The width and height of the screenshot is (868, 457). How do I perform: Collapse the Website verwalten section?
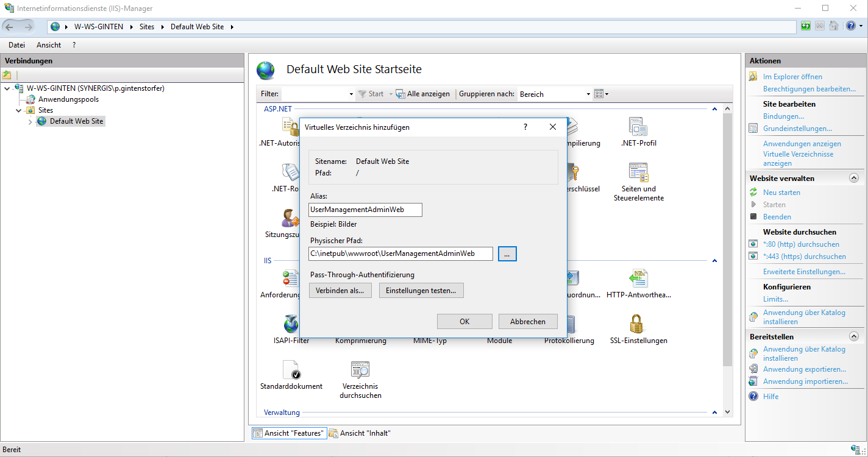click(853, 178)
